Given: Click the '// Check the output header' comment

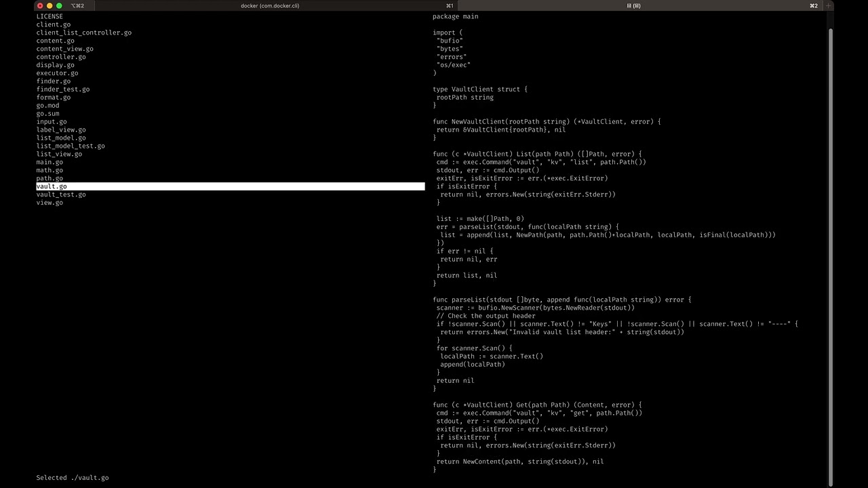Looking at the screenshot, I should coord(486,316).
